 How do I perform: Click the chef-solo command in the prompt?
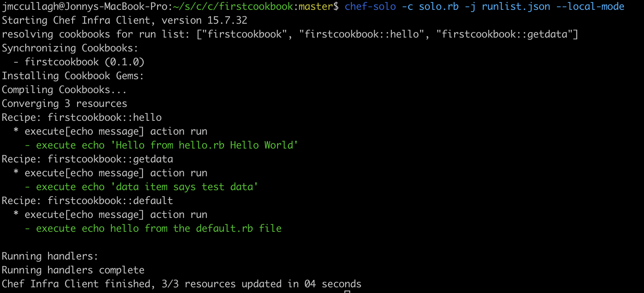pyautogui.click(x=370, y=7)
